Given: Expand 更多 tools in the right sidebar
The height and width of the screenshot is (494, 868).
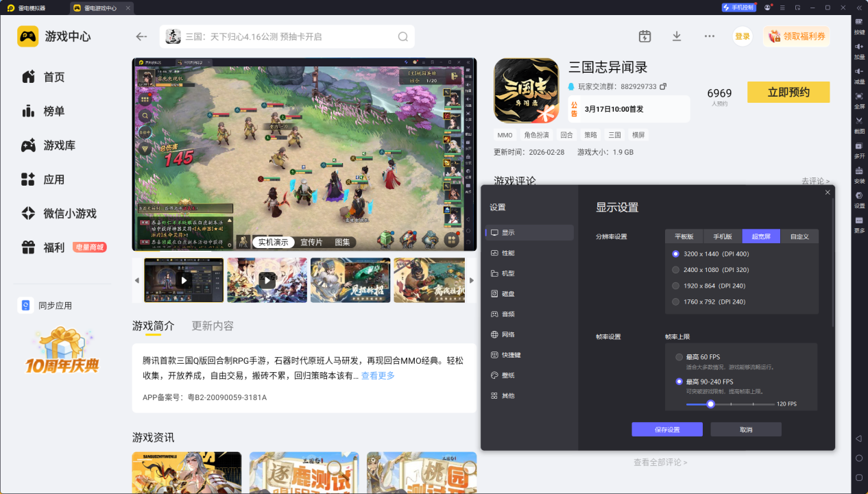Looking at the screenshot, I should [859, 224].
